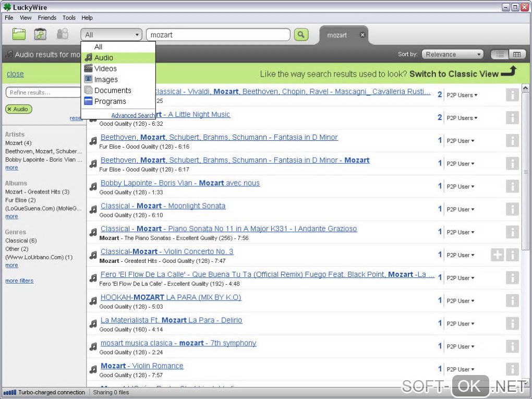Screen dimensions: 532x399
Task: Open the File menu
Action: pyautogui.click(x=9, y=18)
